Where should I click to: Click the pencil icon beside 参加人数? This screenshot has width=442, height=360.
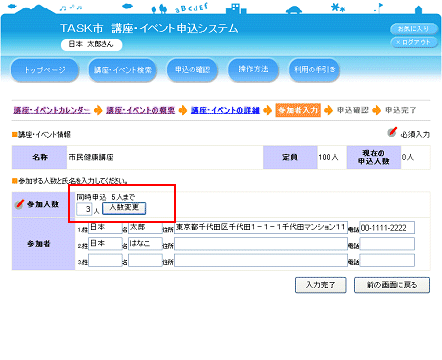[20, 204]
